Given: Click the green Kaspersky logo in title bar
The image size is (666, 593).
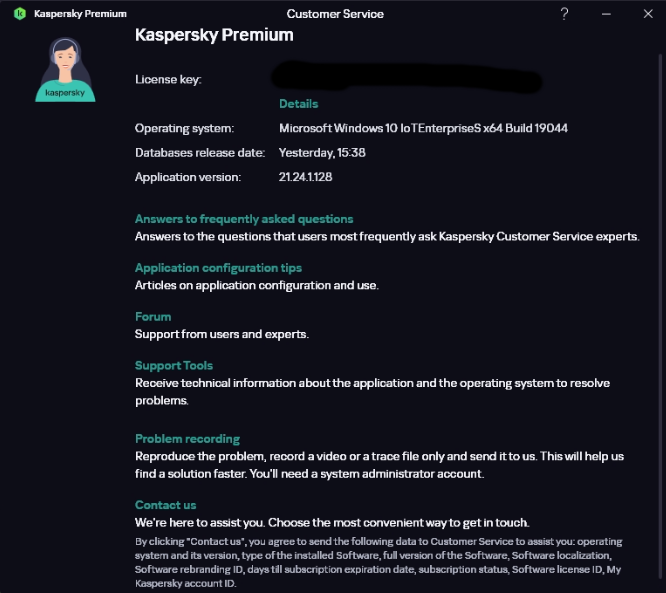Looking at the screenshot, I should pyautogui.click(x=20, y=14).
